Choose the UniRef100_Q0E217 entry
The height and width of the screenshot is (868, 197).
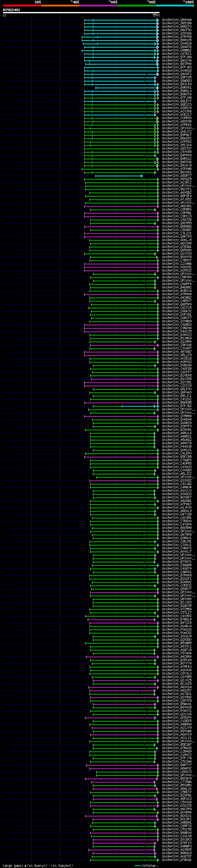(176, 115)
